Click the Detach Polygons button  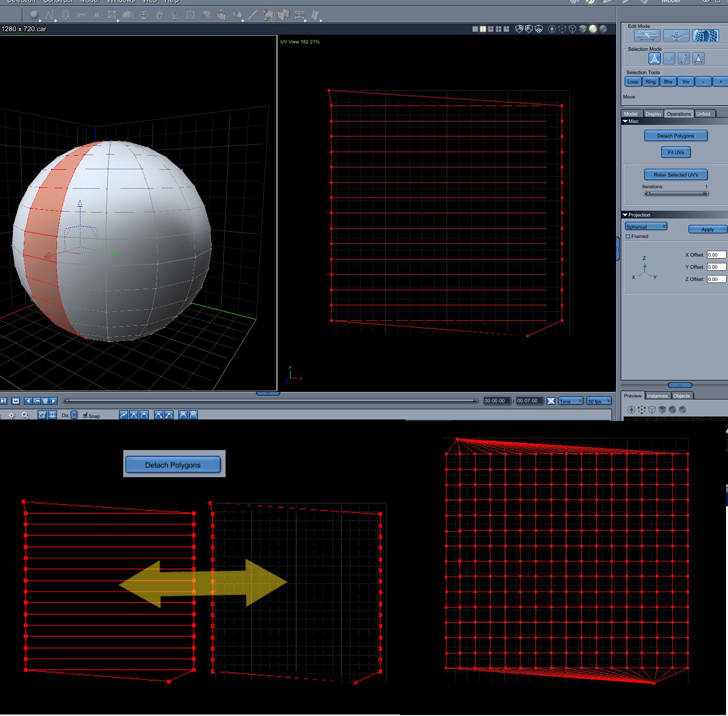676,136
